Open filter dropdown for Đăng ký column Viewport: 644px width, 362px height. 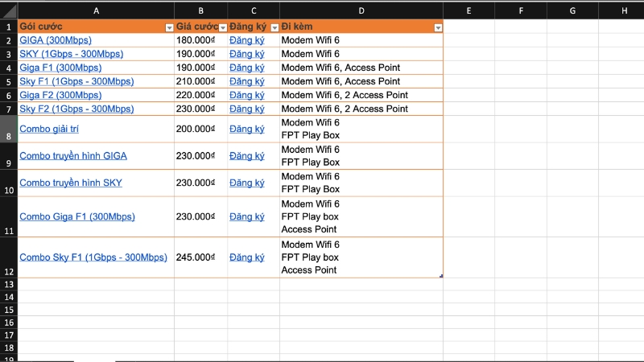(x=274, y=27)
